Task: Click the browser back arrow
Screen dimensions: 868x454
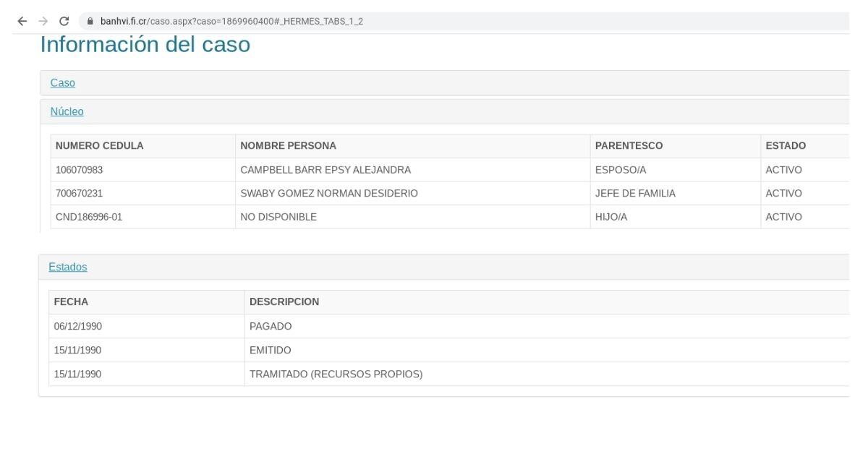Action: click(x=22, y=21)
